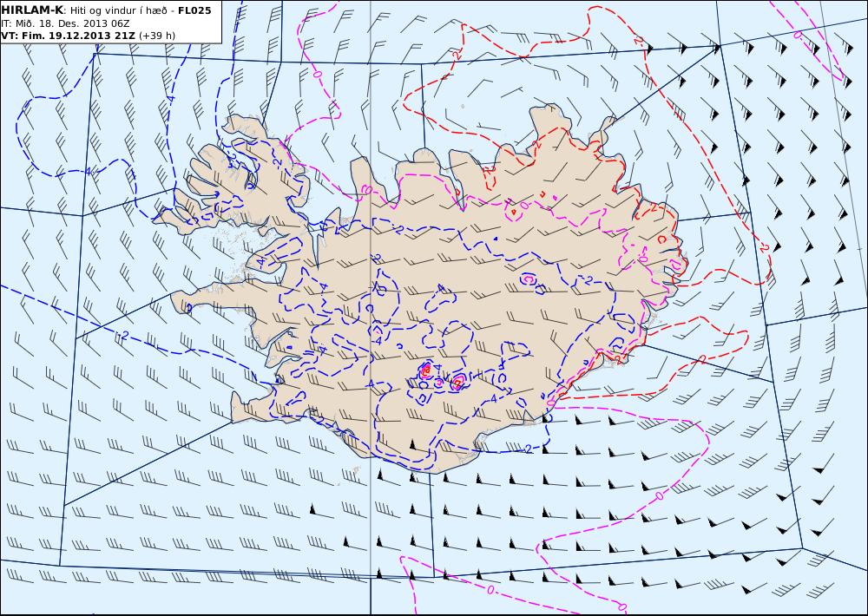Click the 'VT: Fim. 19.12.2013 21Z' valid time
This screenshot has width=868, height=616.
point(69,36)
